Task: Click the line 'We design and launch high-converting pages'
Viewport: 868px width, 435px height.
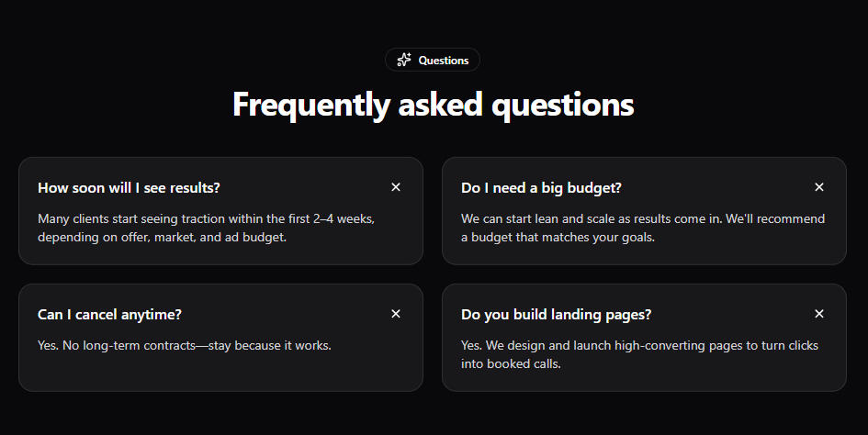Action: click(639, 345)
